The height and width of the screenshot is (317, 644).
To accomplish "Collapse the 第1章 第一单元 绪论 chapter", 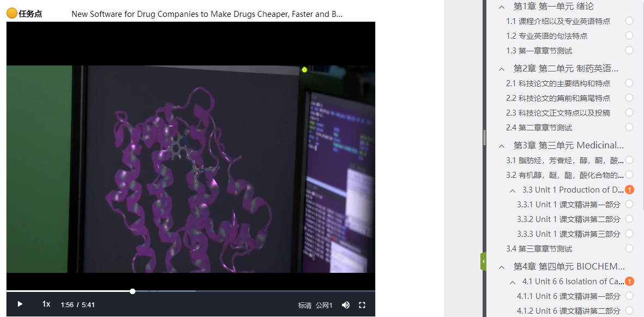I will 502,7.
